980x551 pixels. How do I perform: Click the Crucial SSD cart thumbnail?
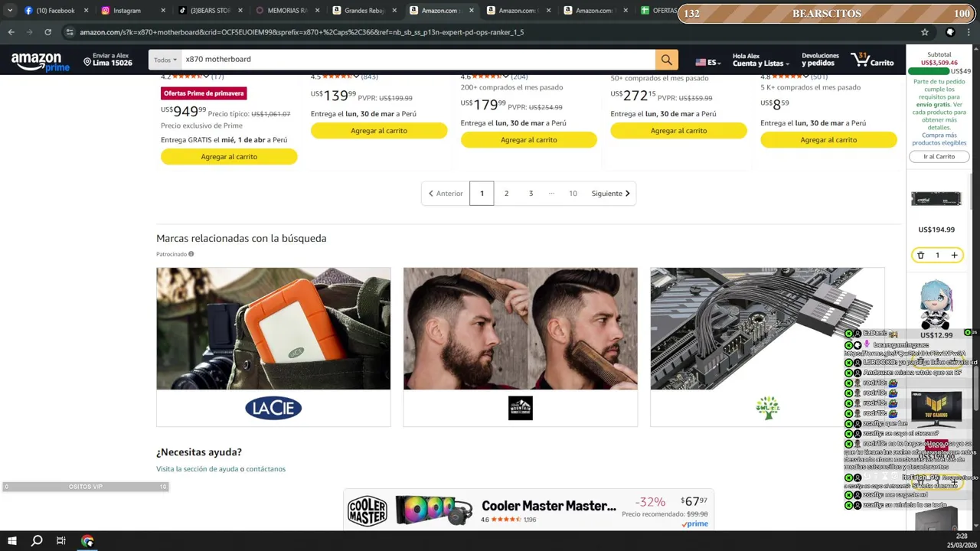[936, 199]
